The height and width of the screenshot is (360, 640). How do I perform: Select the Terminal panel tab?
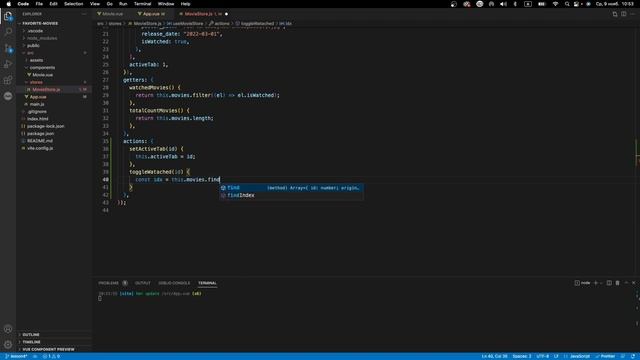(x=207, y=283)
